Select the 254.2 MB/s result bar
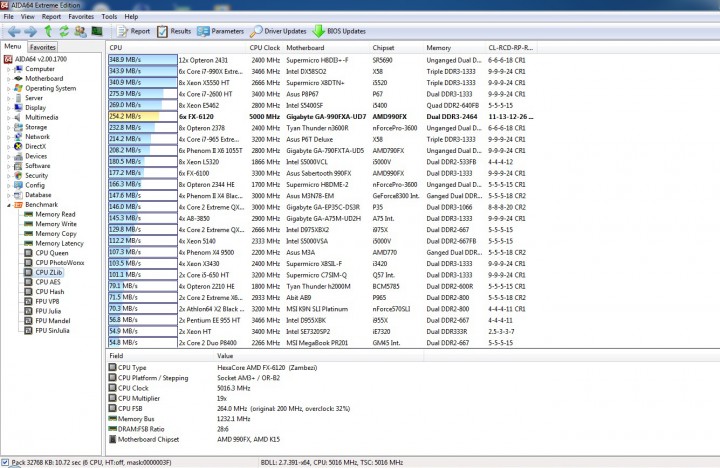Image resolution: width=720 pixels, height=468 pixels. pos(143,116)
